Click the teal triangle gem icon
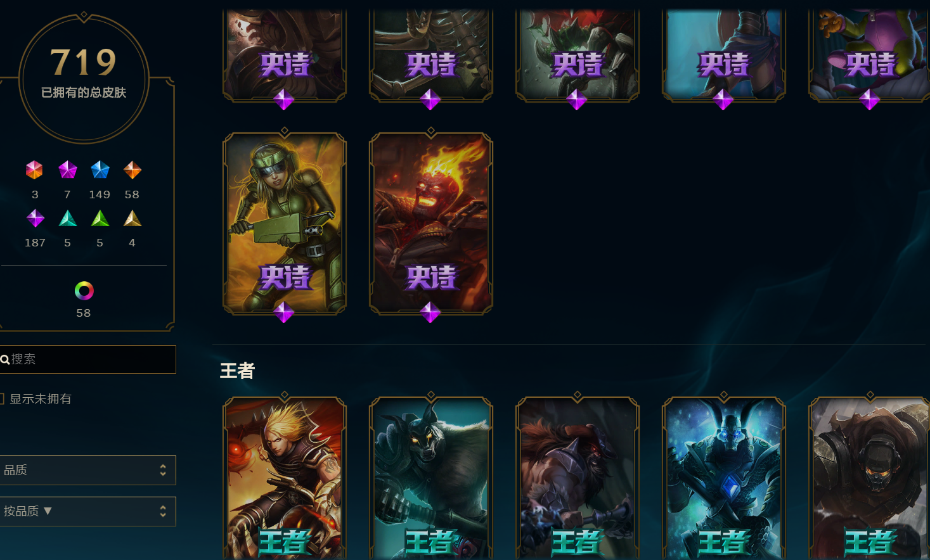 67,219
